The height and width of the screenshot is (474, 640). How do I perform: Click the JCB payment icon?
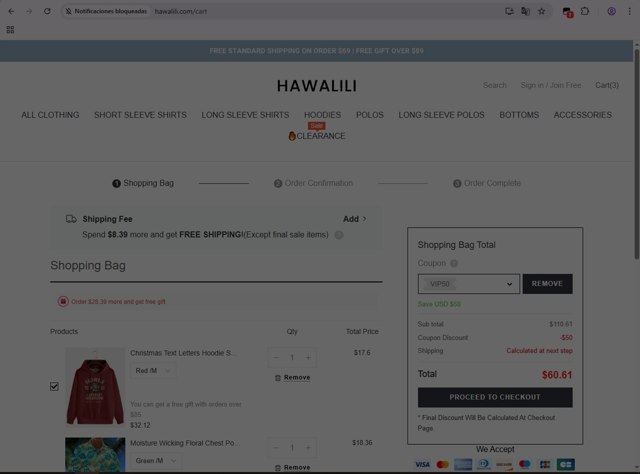[x=545, y=465]
